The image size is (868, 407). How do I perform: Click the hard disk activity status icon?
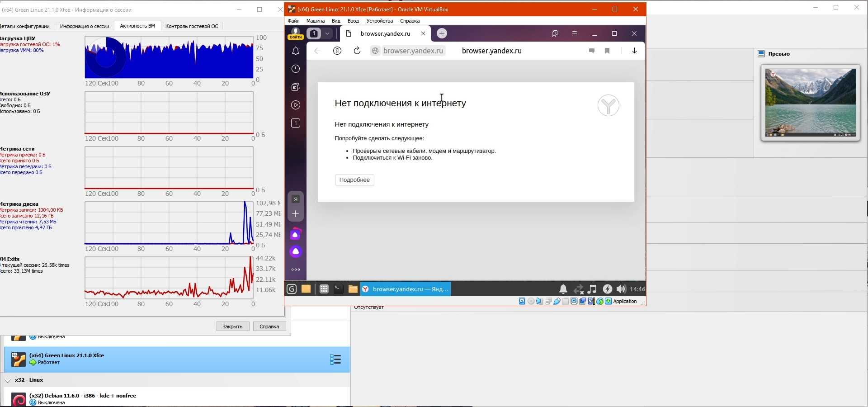pyautogui.click(x=522, y=301)
